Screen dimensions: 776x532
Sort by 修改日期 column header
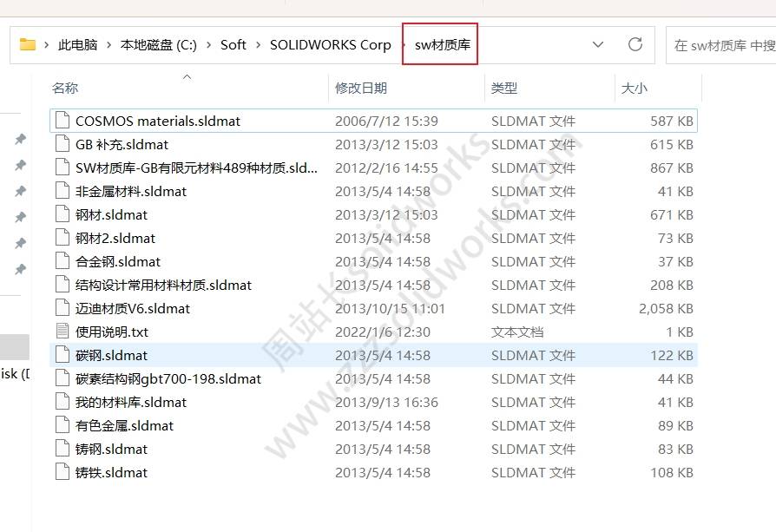point(361,88)
